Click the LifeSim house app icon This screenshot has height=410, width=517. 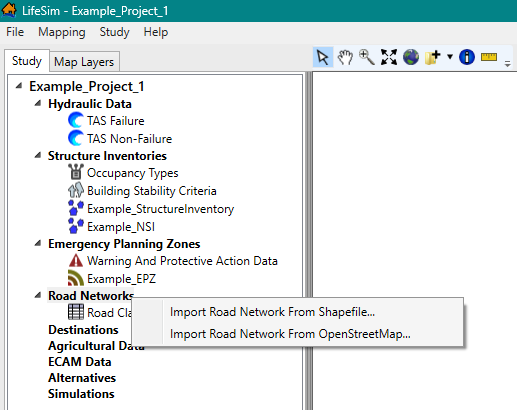point(9,10)
